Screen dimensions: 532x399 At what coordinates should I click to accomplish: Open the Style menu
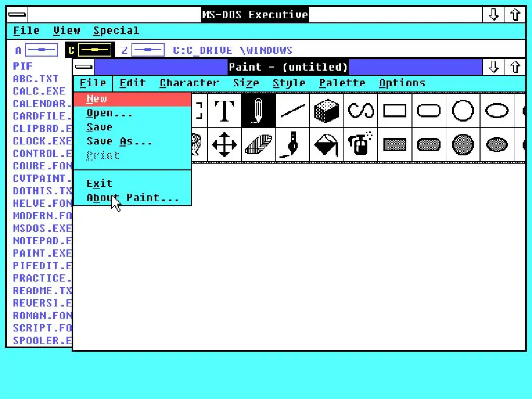tap(289, 83)
